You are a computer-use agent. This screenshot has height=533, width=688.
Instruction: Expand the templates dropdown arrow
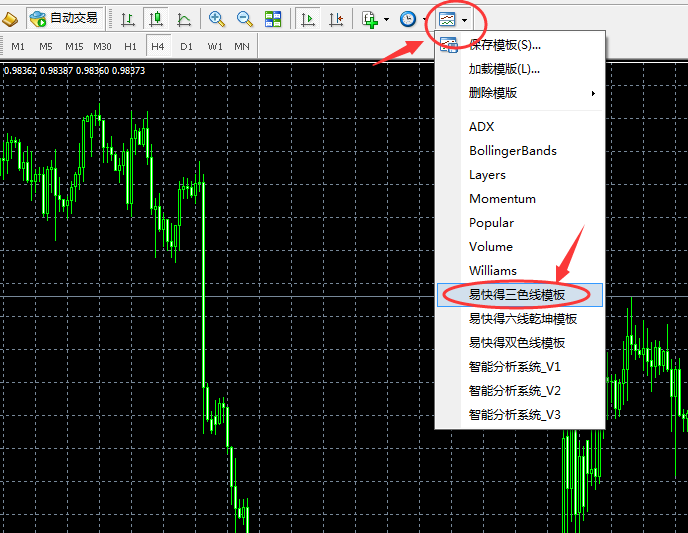pos(464,20)
